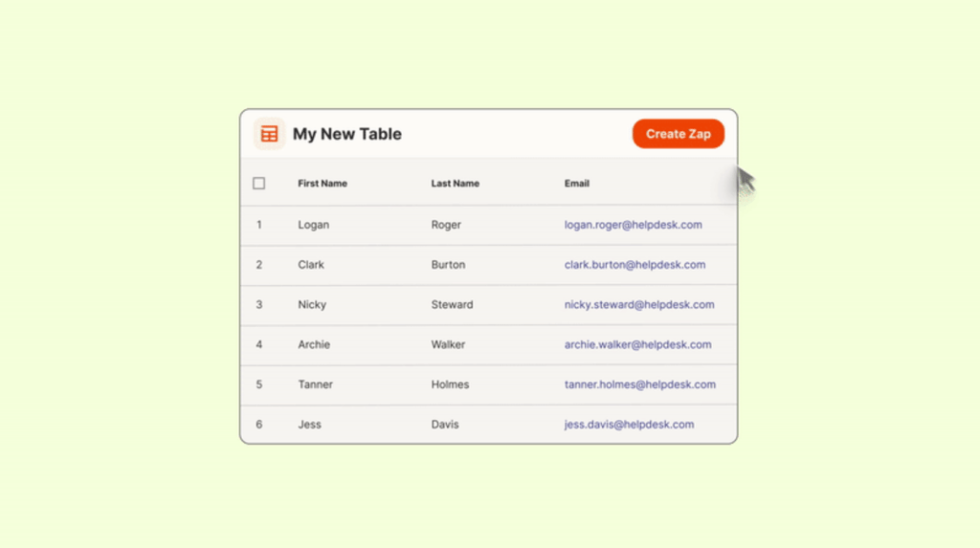Select the Nicky first name cell

[311, 305]
